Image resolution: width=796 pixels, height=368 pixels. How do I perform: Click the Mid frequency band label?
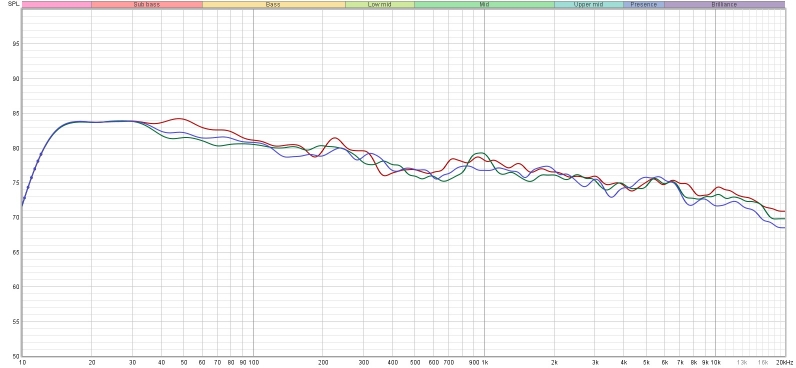point(484,5)
